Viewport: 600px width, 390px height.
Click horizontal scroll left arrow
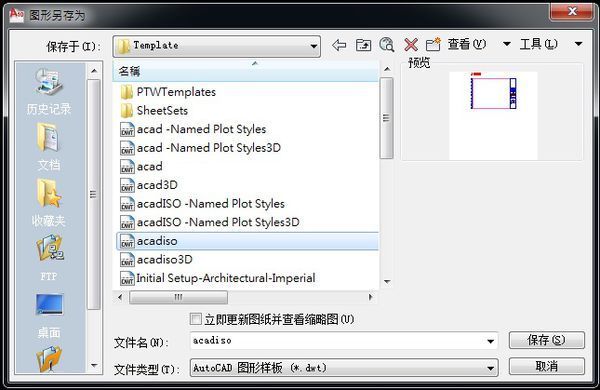[x=120, y=297]
